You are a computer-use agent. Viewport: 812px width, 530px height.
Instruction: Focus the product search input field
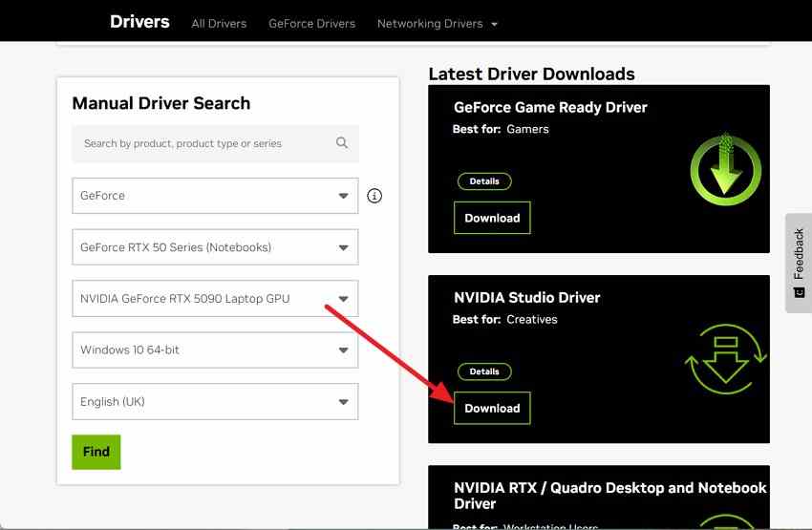tap(215, 143)
